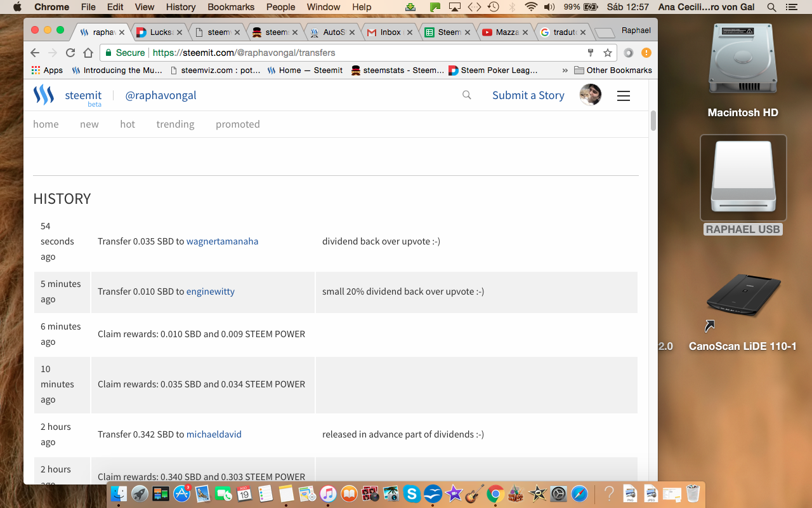Open Launchpad from the Dock
This screenshot has height=508, width=812.
click(x=140, y=493)
